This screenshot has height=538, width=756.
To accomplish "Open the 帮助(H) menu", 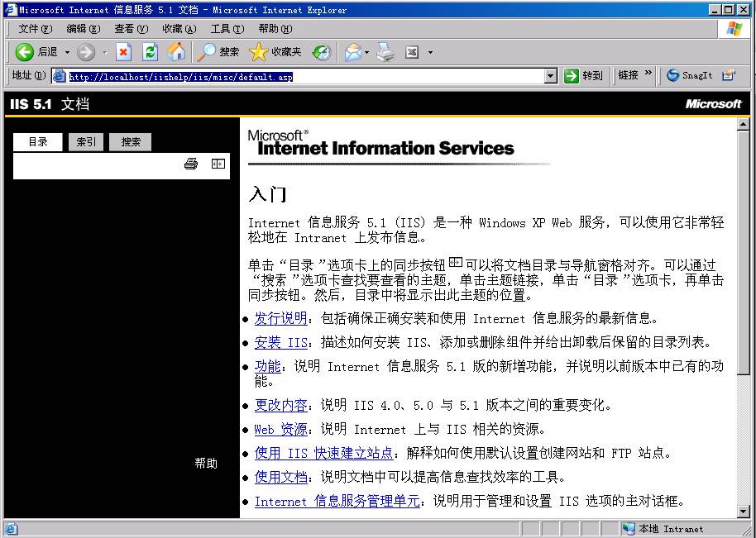I will coord(275,29).
